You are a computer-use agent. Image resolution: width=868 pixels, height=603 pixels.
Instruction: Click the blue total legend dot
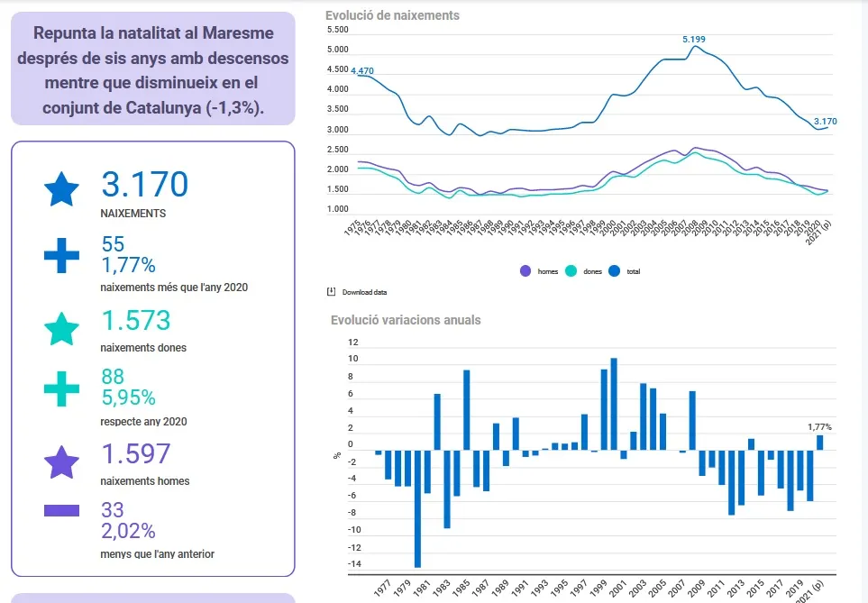[x=614, y=271]
